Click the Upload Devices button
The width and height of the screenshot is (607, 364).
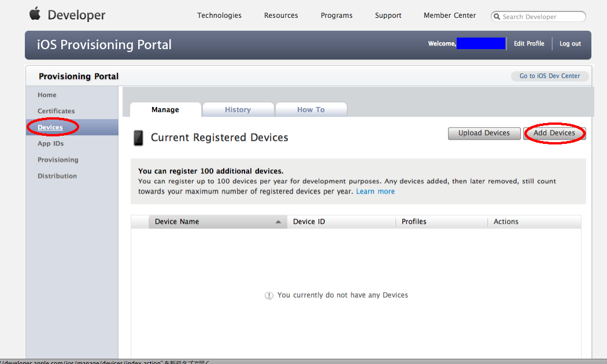[484, 133]
